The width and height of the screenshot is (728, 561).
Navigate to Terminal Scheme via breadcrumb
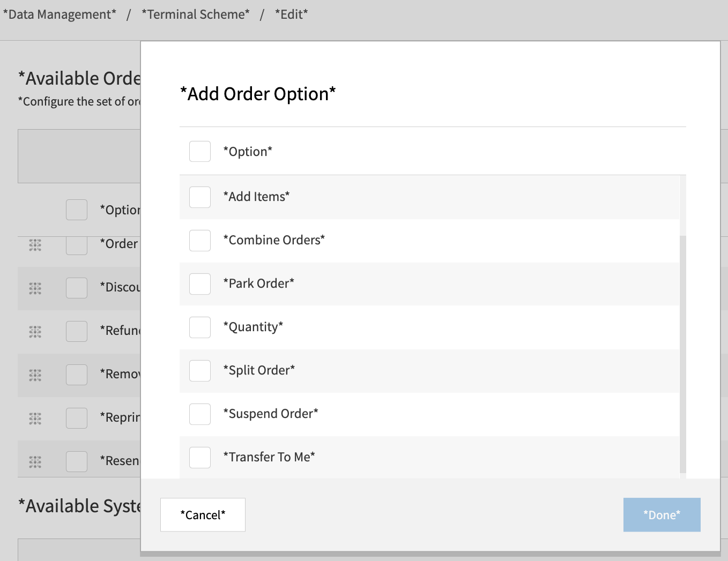click(195, 14)
